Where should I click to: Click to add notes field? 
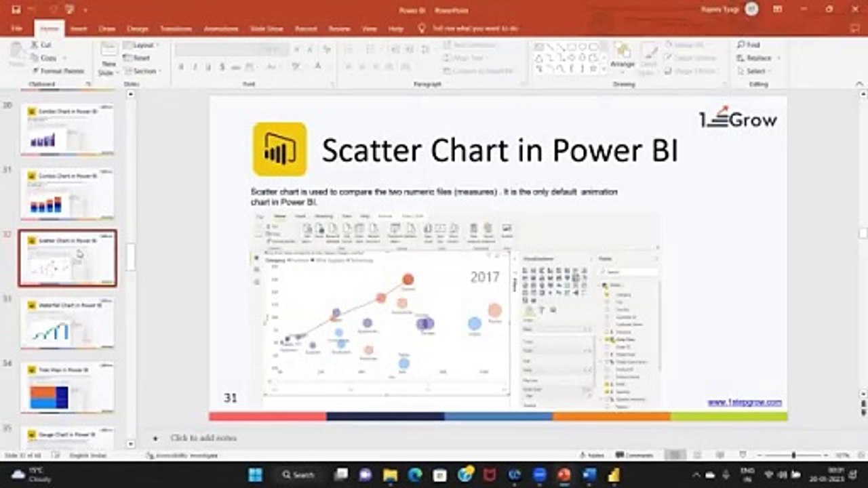[203, 438]
